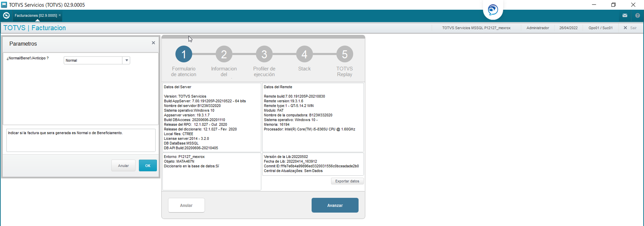Click the 'Objeto: MATA467N' line
Image resolution: width=644 pixels, height=226 pixels.
click(179, 161)
